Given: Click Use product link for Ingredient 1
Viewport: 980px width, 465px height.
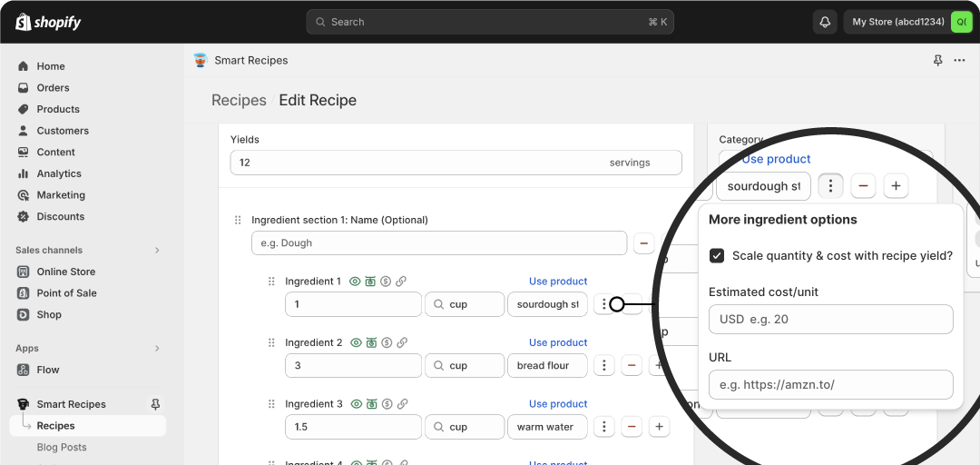Looking at the screenshot, I should (558, 282).
